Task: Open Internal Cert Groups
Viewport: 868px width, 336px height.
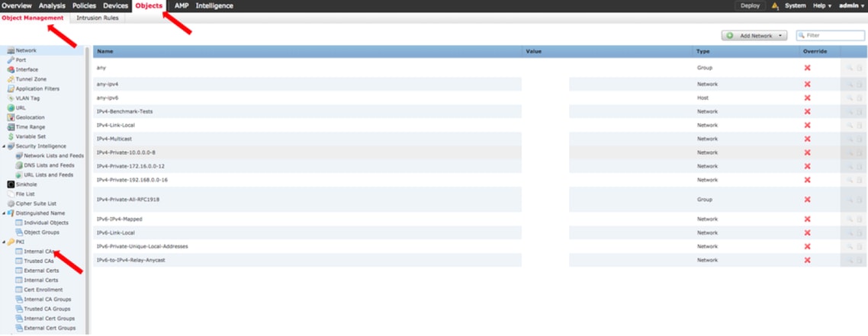Action: click(50, 318)
